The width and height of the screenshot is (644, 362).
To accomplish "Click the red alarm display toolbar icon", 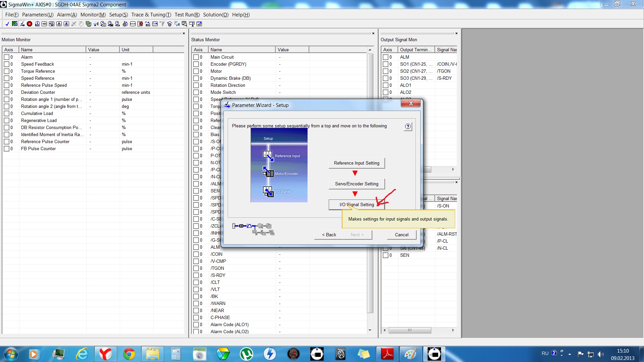I will (x=30, y=24).
